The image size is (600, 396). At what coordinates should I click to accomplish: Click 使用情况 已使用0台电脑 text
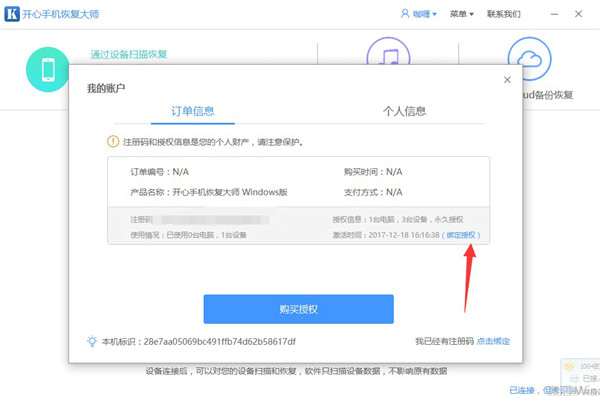(188, 235)
